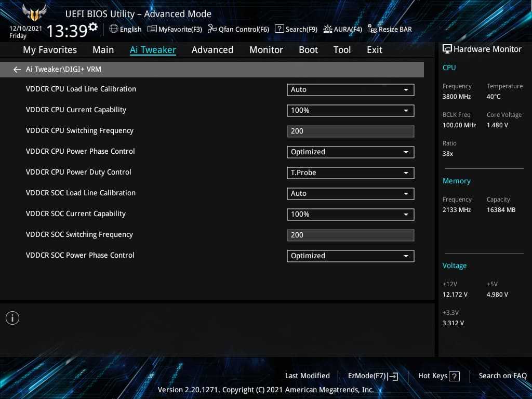Open Search(F9) question mark icon

[x=279, y=29]
